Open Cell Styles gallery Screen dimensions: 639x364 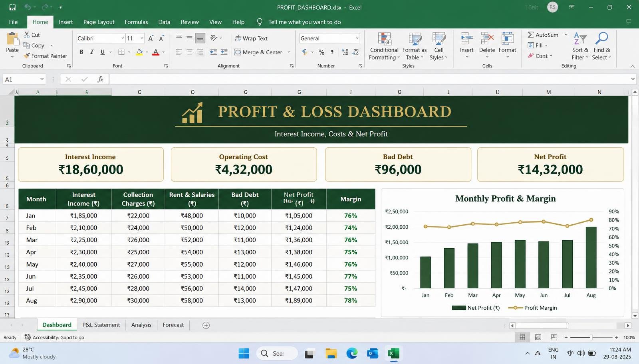[439, 46]
